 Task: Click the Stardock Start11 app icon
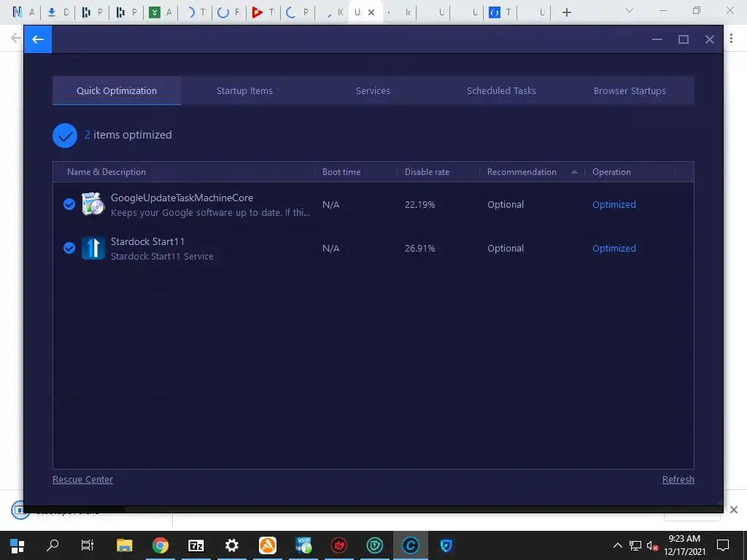93,248
